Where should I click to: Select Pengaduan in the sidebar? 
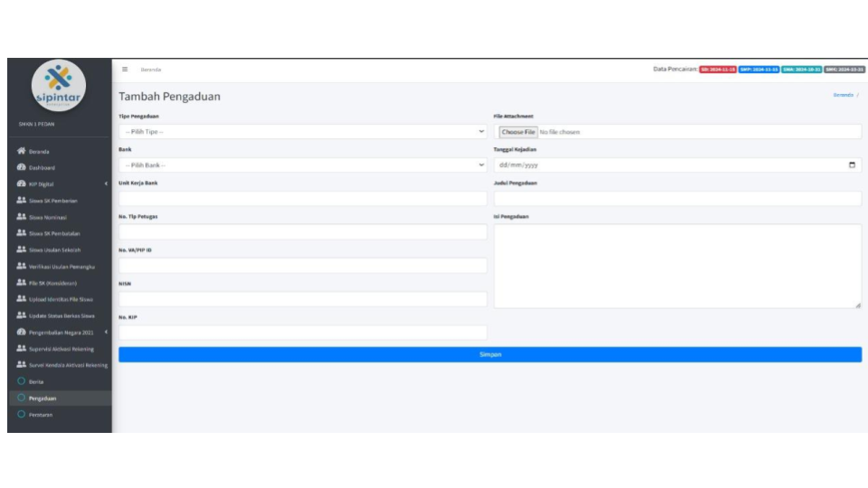42,398
